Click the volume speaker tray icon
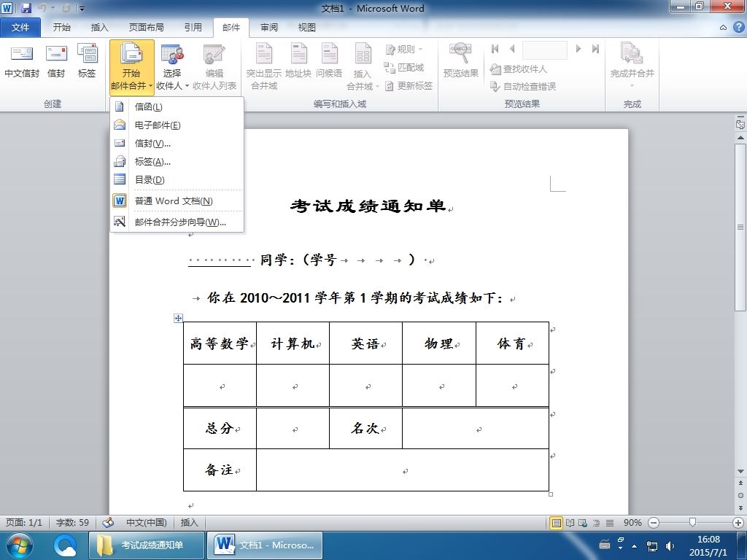Screen dimensions: 747x560 pyautogui.click(x=670, y=546)
